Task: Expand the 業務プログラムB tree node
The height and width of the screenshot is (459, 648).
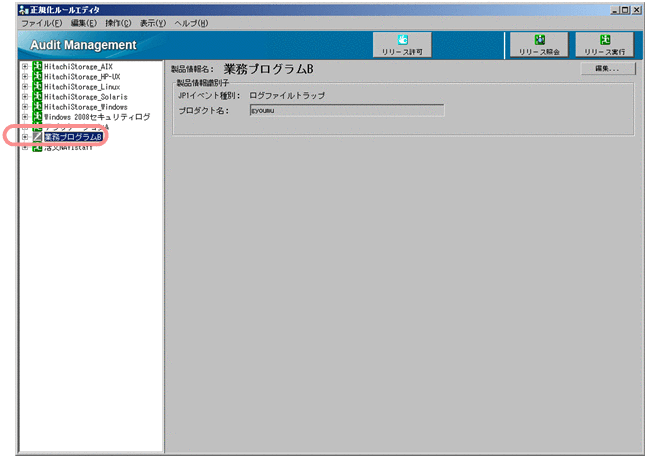Action: click(25, 137)
